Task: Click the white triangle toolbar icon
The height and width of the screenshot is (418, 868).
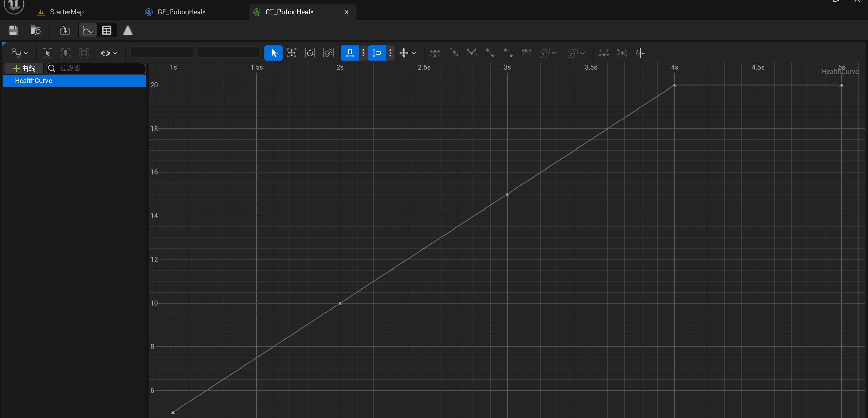Action: pyautogui.click(x=127, y=31)
